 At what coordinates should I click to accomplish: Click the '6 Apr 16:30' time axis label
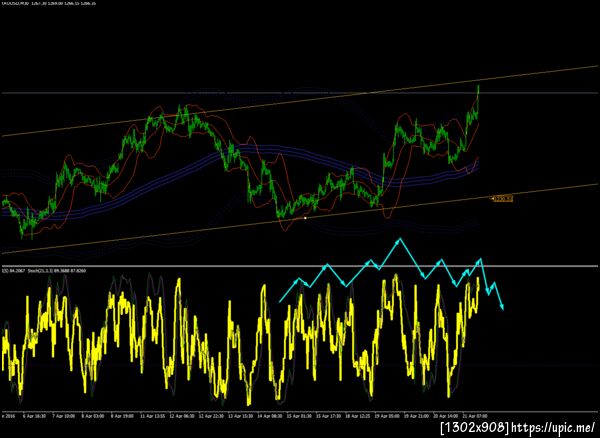click(33, 415)
